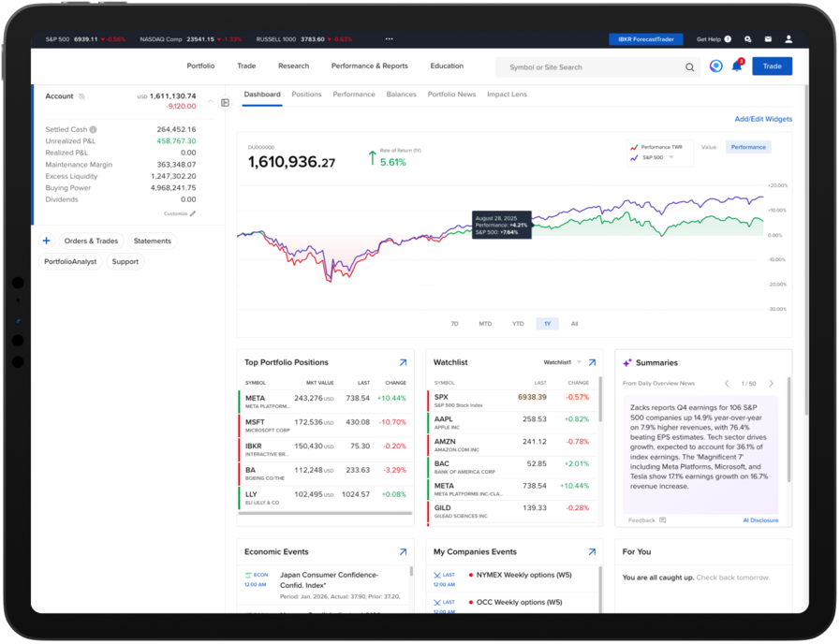The height and width of the screenshot is (644, 840).
Task: Open Orders & Trades
Action: pos(91,241)
